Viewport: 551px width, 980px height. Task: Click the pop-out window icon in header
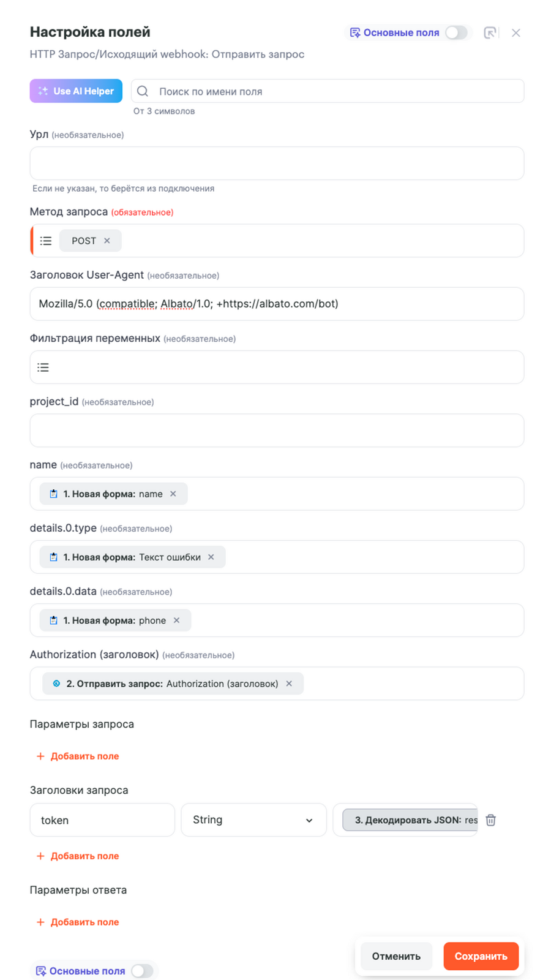(x=490, y=33)
